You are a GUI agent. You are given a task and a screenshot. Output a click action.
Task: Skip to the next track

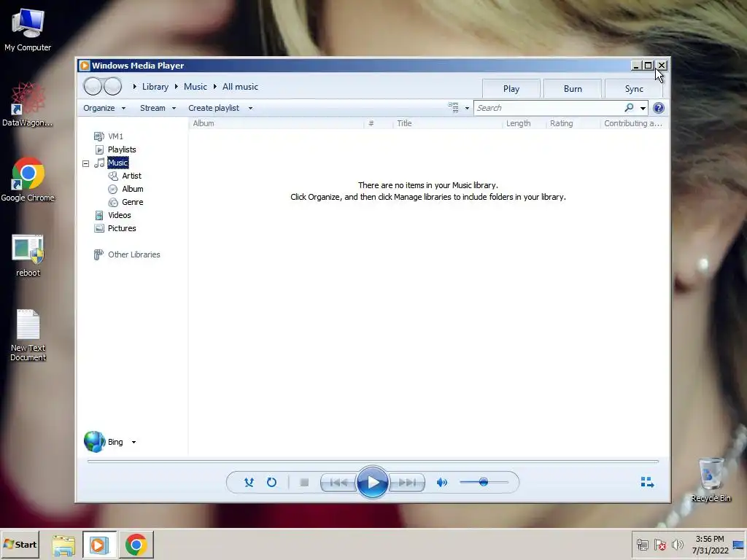[407, 483]
